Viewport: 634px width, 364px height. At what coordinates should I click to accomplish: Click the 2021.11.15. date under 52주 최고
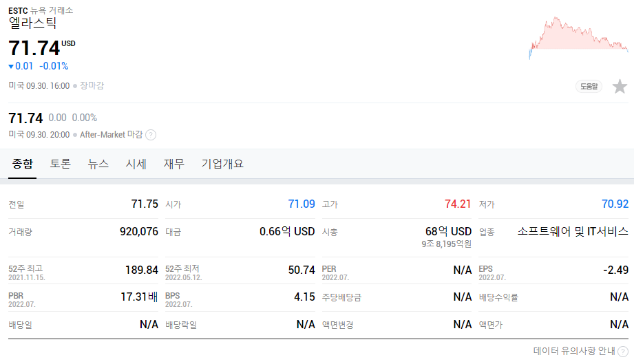click(x=27, y=278)
